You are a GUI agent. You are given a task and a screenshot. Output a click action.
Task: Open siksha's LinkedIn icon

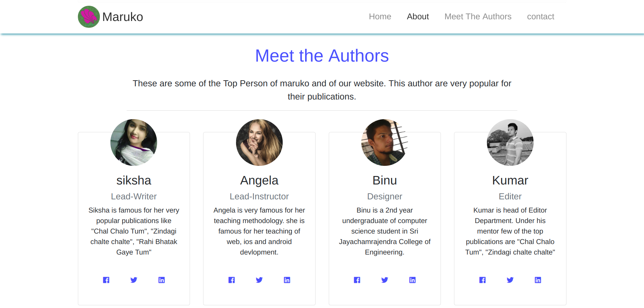[162, 280]
